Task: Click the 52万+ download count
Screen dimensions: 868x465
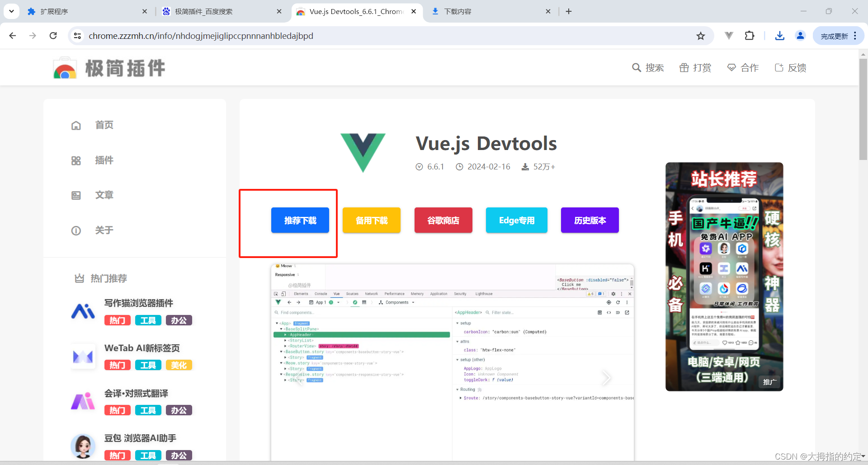Action: pyautogui.click(x=544, y=167)
